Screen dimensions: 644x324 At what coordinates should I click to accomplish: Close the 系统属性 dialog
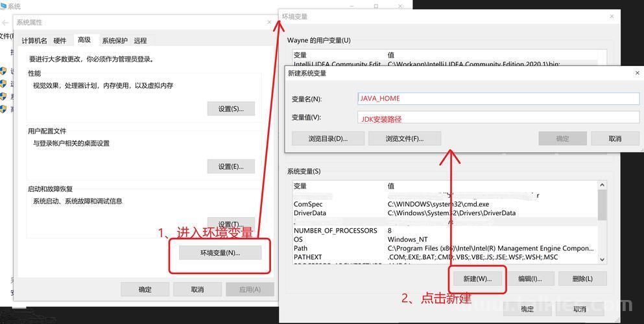[x=269, y=22]
